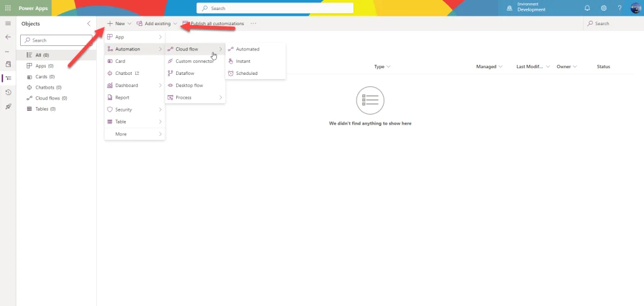This screenshot has width=644, height=306.
Task: Toggle the hamburger navigation menu
Action: point(8,23)
